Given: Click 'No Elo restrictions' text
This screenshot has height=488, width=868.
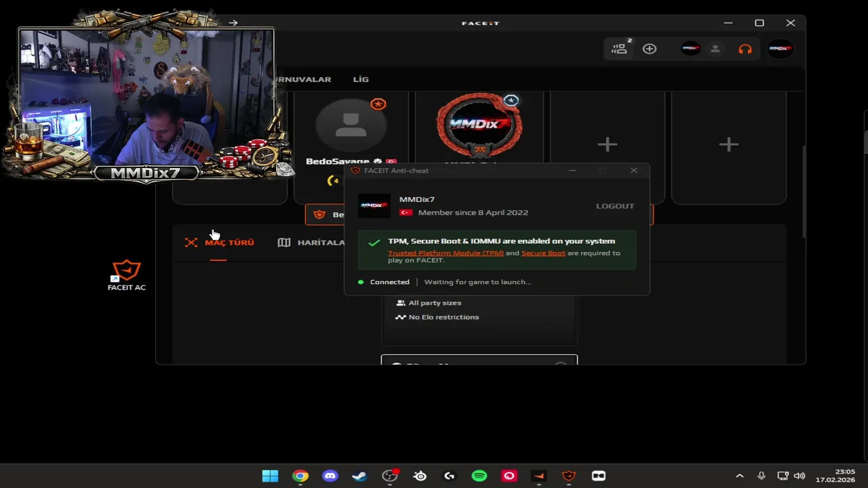Looking at the screenshot, I should 443,317.
